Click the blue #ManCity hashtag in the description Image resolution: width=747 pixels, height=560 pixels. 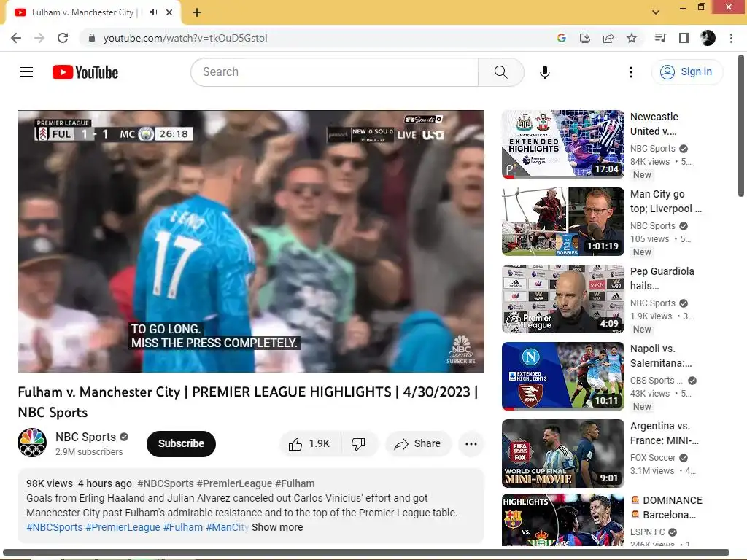pos(228,528)
